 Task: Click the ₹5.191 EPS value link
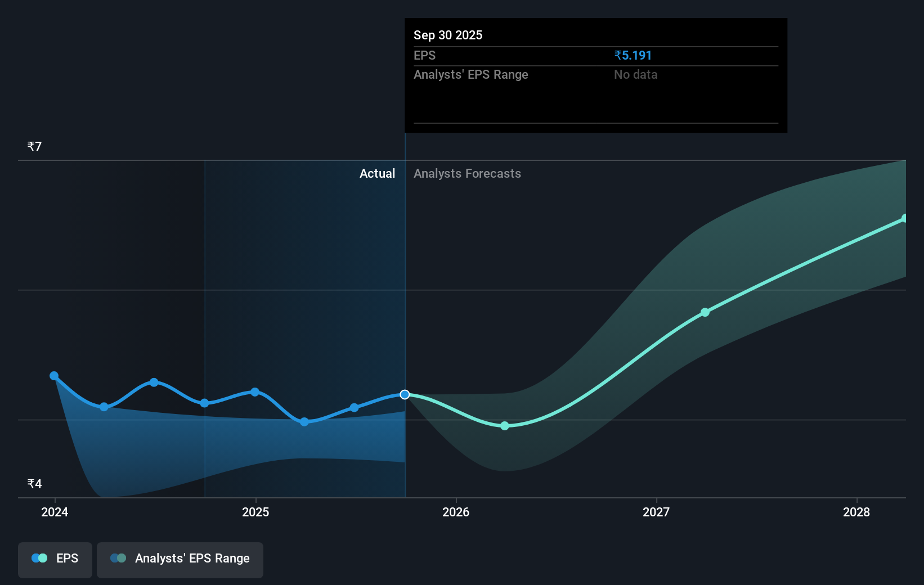(633, 55)
